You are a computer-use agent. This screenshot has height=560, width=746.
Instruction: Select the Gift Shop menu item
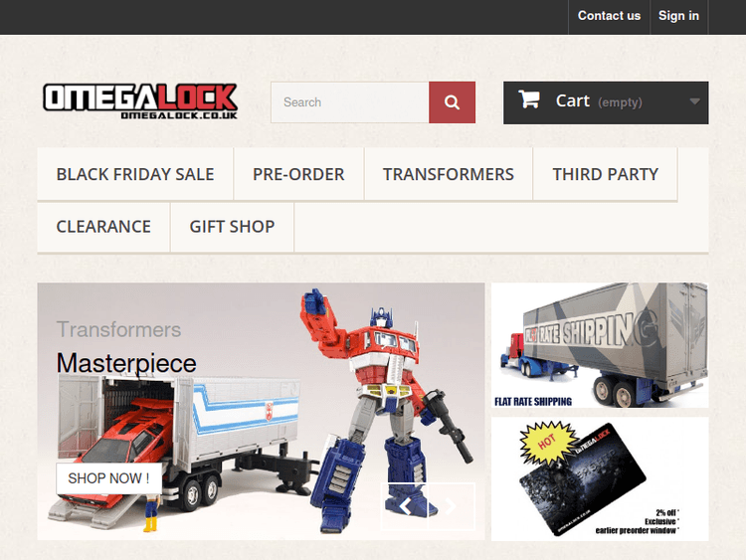[232, 227]
